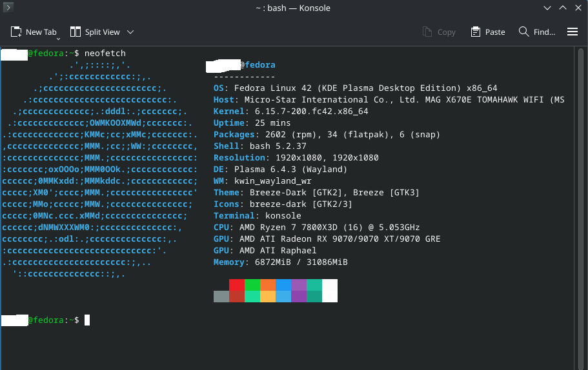Click the blue color block, top row
588x370 pixels.
tap(283, 285)
